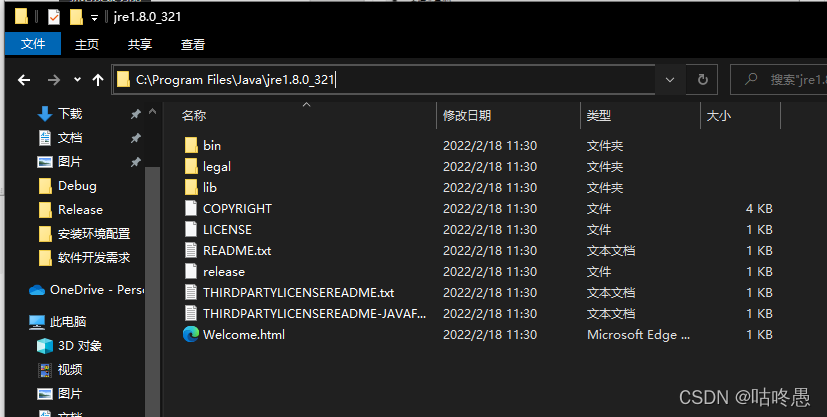Click the properties icon in title bar
The width and height of the screenshot is (827, 417).
54,17
